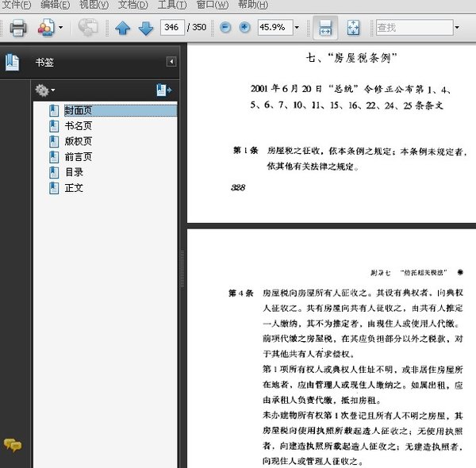Screen dimensions: 476x468
Task: Toggle fit width scrolling mode
Action: (324, 28)
